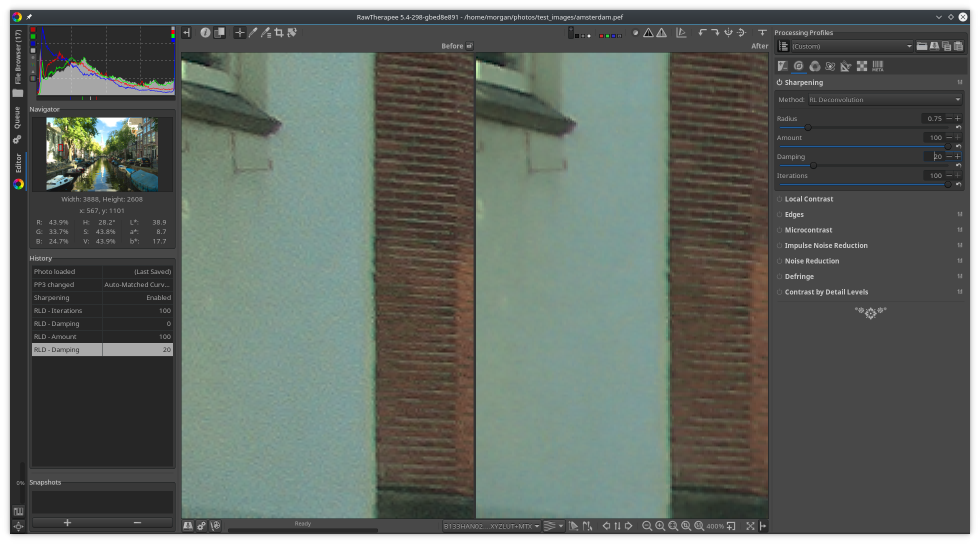
Task: Save the current image icon
Action: coord(188,526)
